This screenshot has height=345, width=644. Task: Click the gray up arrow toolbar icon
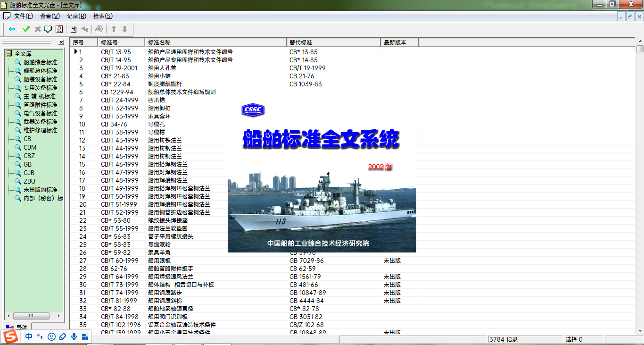pyautogui.click(x=114, y=29)
